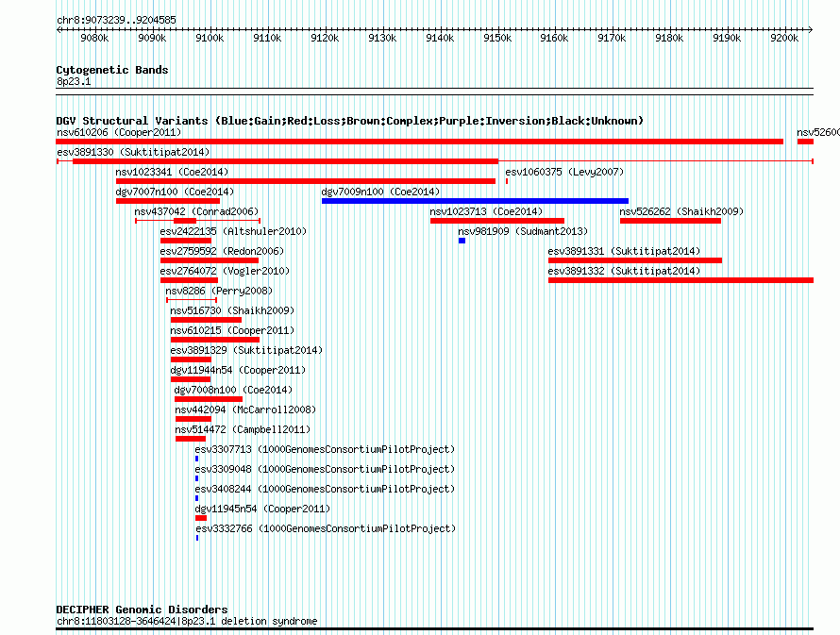
Task: Select red loss bar under nsv1023713
Action: [497, 221]
